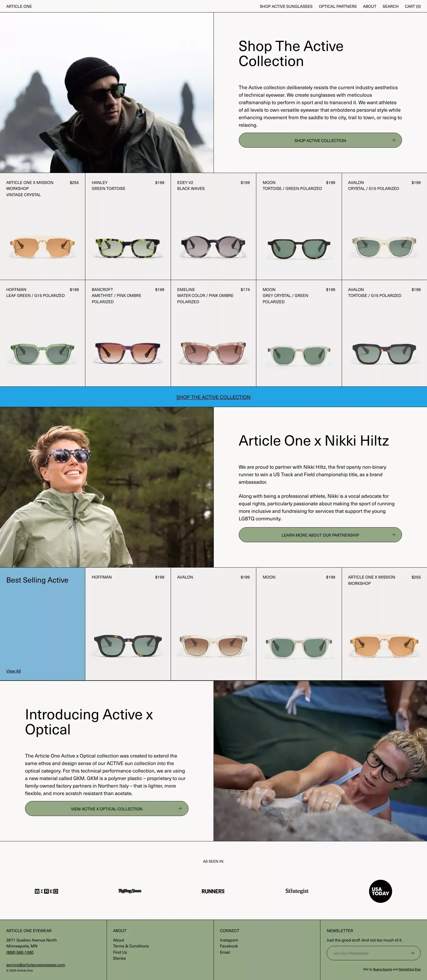Click Learn More About Our Partnership button
The width and height of the screenshot is (427, 980).
[x=320, y=535]
